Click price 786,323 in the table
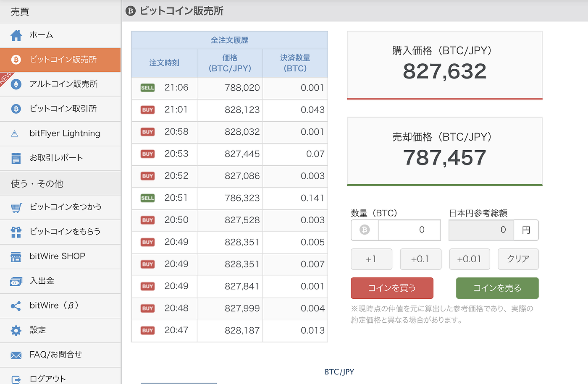Viewport: 588px width, 384px height. [x=242, y=198]
